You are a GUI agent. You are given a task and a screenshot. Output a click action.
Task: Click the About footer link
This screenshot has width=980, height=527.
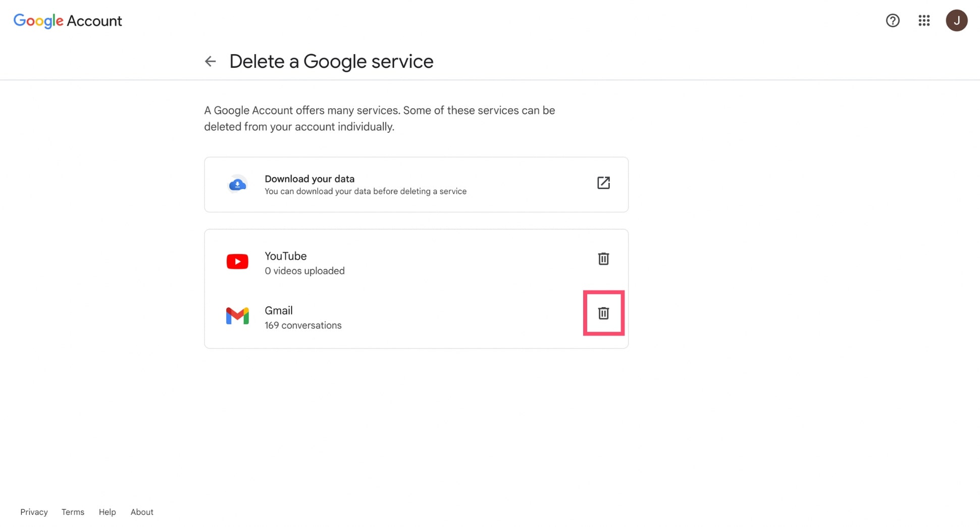tap(141, 512)
